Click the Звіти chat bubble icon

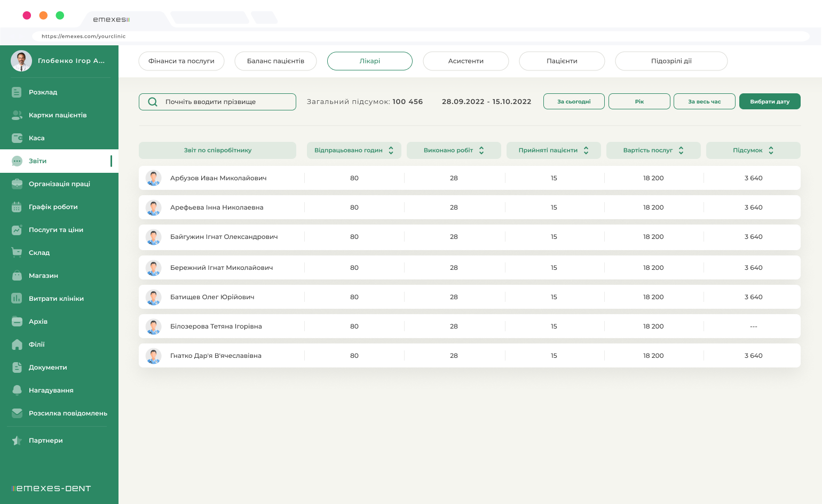pyautogui.click(x=17, y=161)
